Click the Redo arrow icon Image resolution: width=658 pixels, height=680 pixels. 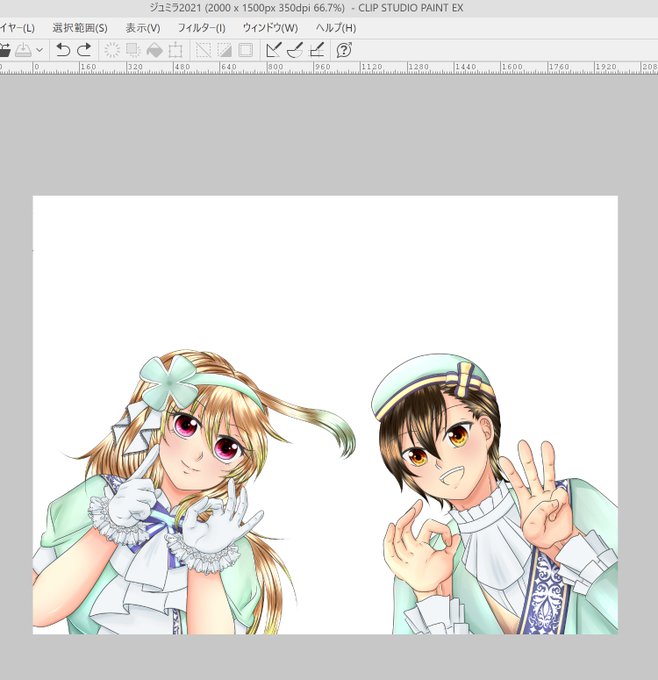(x=84, y=50)
